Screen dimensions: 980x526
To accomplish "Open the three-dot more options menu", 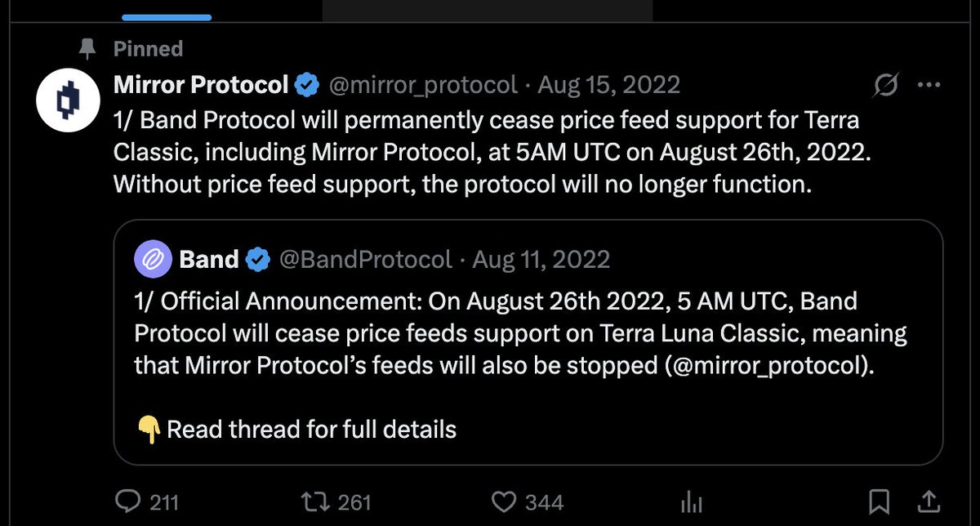I will coord(930,84).
